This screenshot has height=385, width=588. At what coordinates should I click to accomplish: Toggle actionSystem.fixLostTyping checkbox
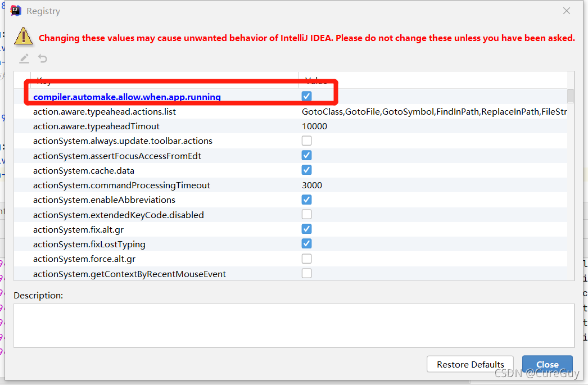click(x=306, y=244)
